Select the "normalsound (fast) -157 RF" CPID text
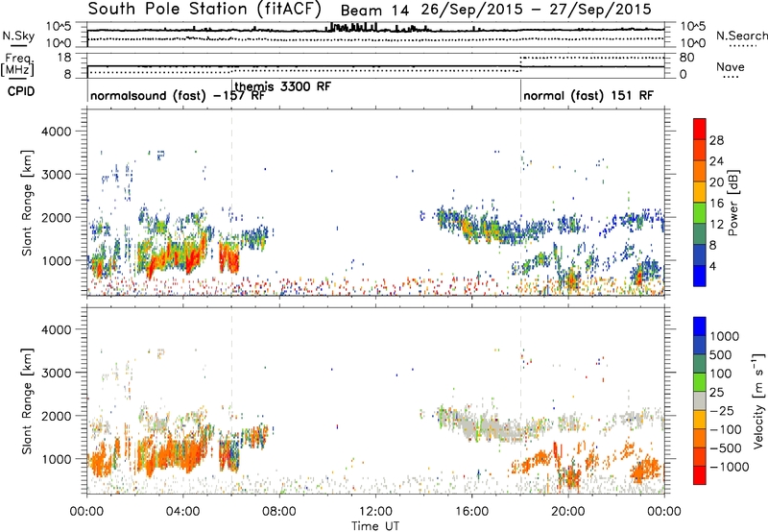This screenshot has width=768, height=532. pos(178,96)
